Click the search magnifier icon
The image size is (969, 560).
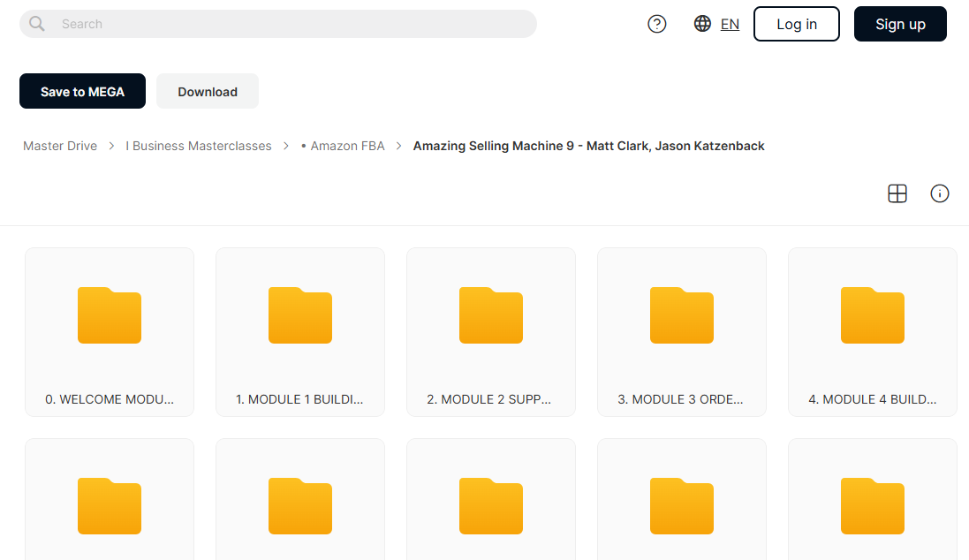[x=37, y=24]
